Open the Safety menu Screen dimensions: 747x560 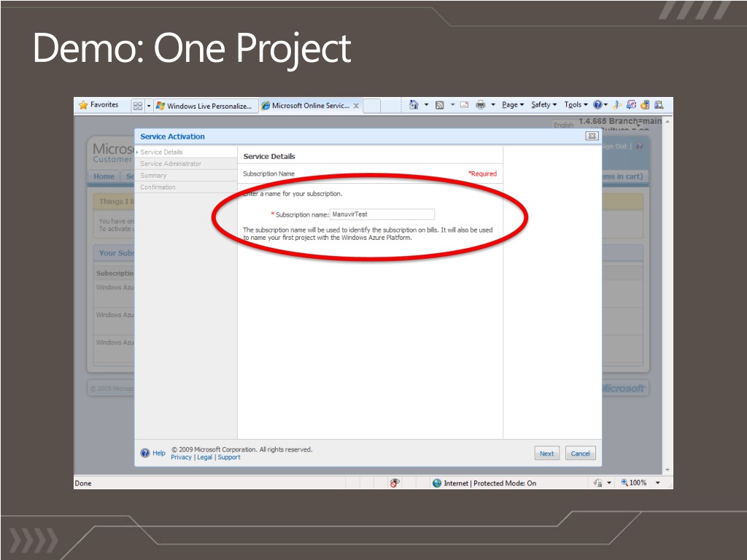(543, 105)
